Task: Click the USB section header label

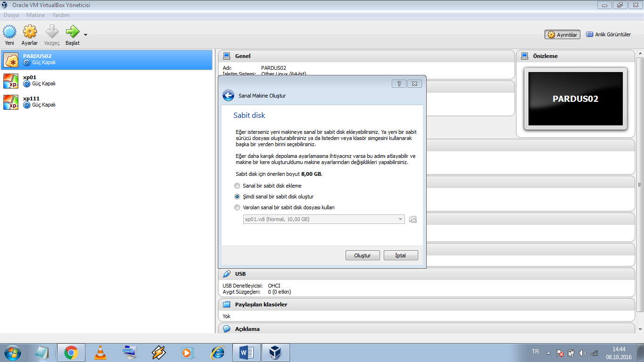Action: [240, 274]
